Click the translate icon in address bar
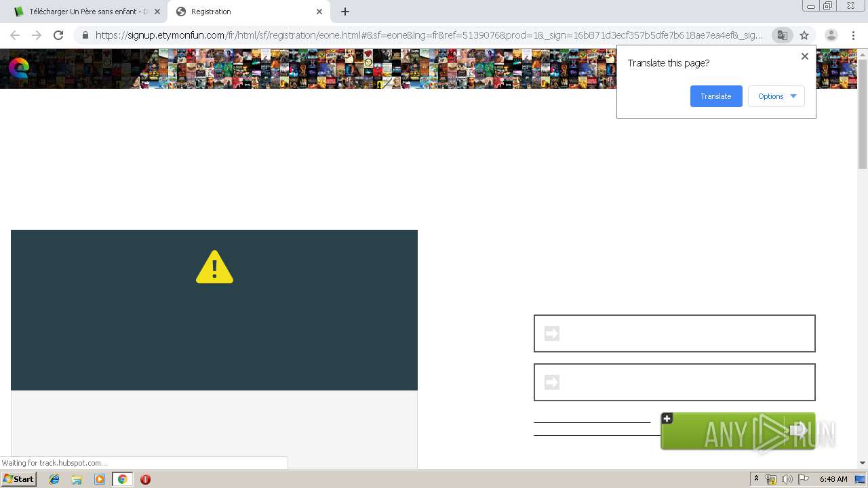This screenshot has width=868, height=488. click(782, 35)
